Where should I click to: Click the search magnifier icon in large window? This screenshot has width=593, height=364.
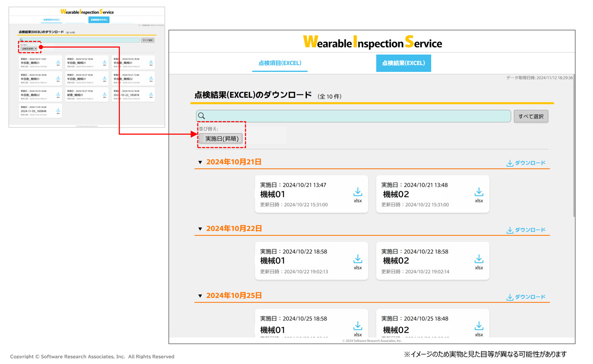click(202, 116)
